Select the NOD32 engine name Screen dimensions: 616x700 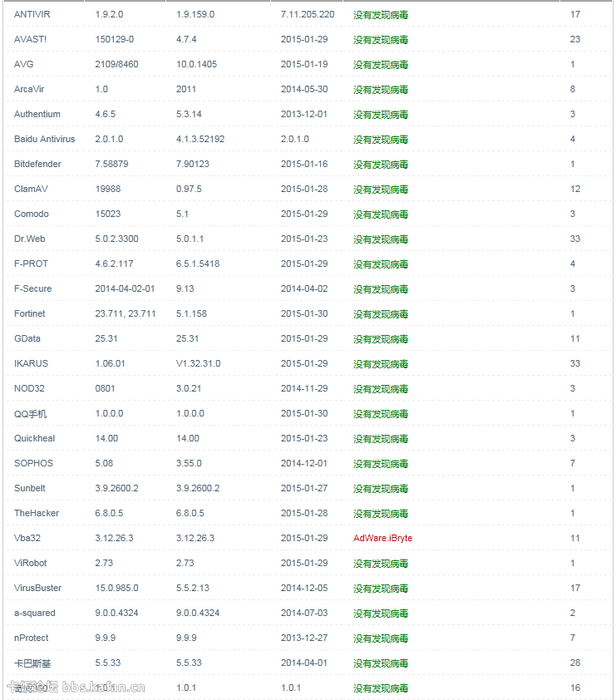pos(29,389)
